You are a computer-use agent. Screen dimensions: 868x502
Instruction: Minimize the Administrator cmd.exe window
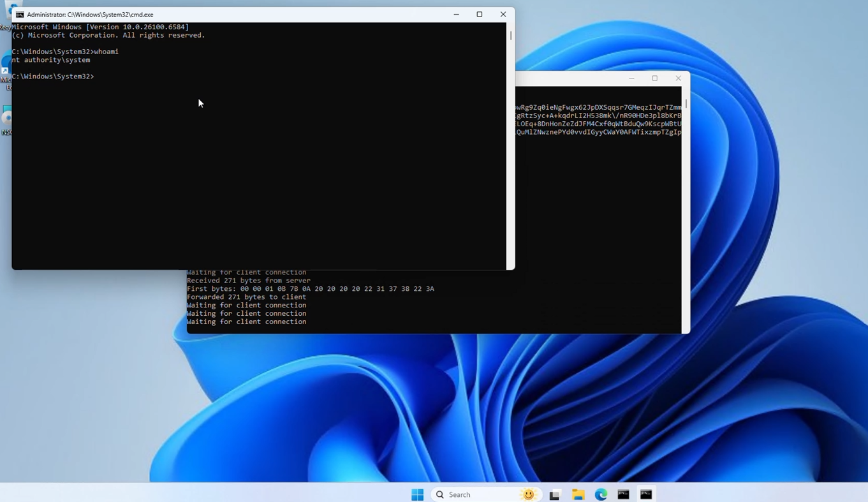point(456,15)
